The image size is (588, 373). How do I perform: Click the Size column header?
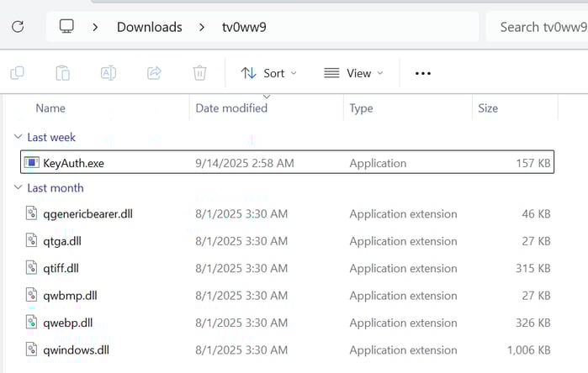tap(488, 108)
